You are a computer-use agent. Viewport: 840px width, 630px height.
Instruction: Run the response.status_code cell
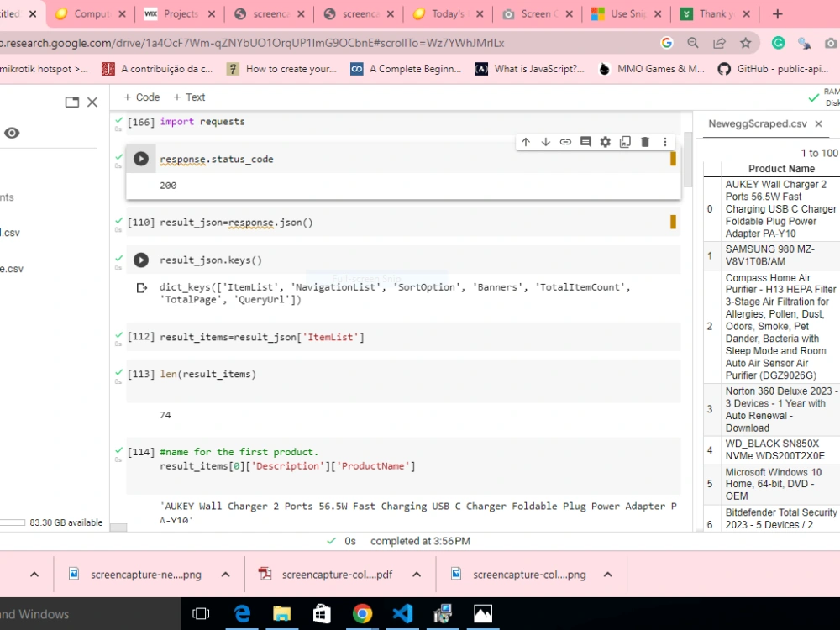click(141, 159)
